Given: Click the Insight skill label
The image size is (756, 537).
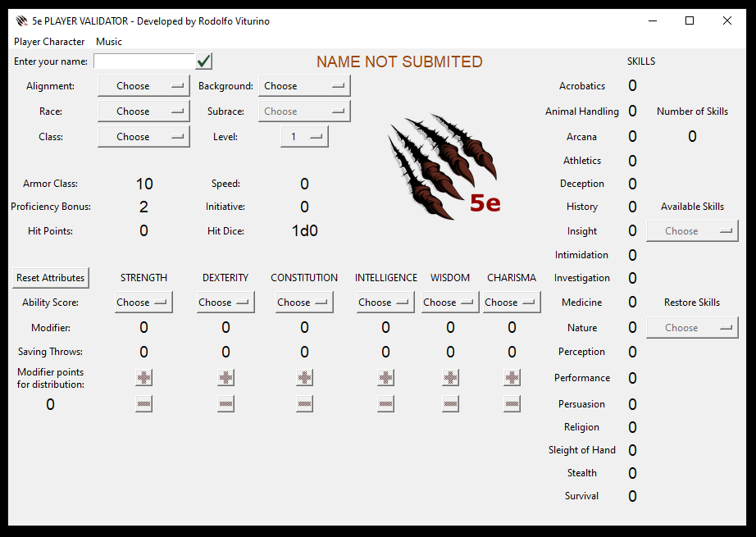Looking at the screenshot, I should [x=582, y=231].
